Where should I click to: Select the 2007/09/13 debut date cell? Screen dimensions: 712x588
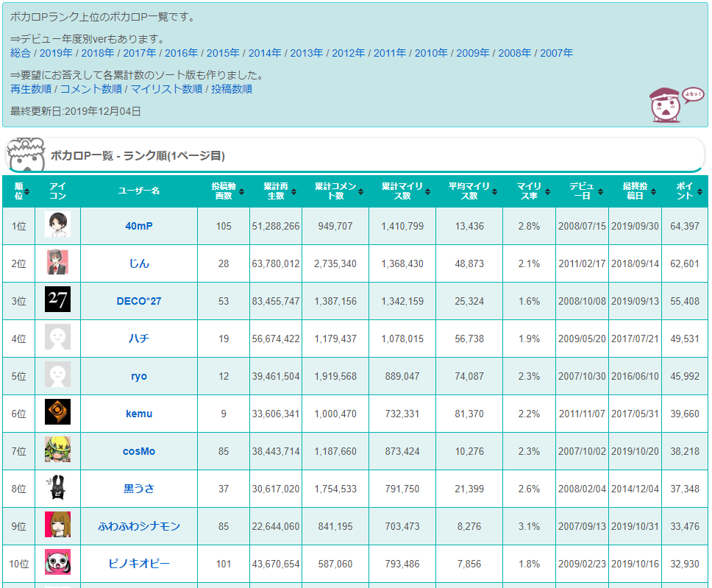coord(582,526)
